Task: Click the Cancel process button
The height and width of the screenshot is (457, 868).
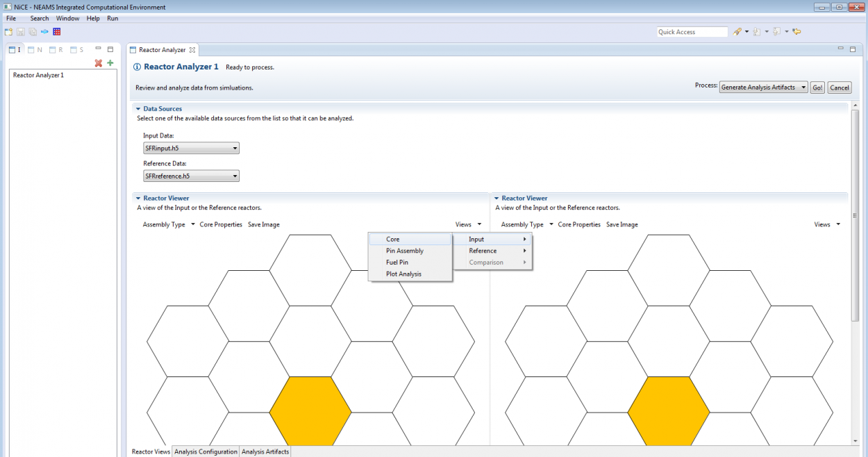Action: point(840,88)
